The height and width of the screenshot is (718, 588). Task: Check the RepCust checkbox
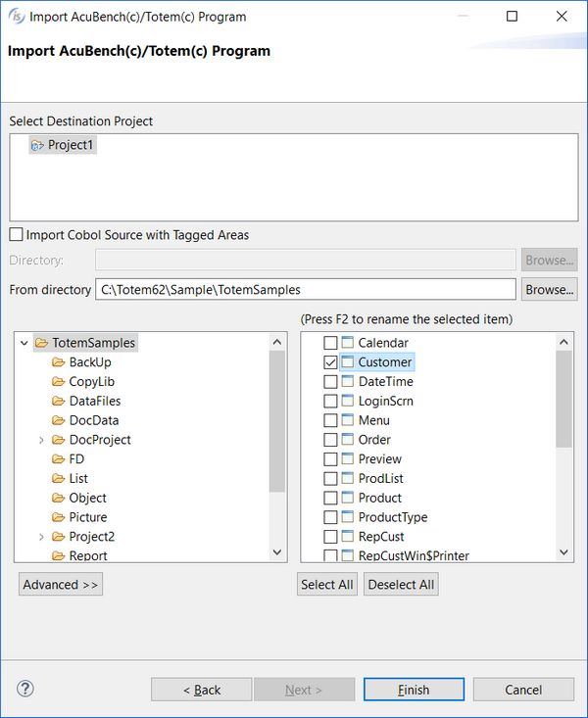(x=330, y=536)
